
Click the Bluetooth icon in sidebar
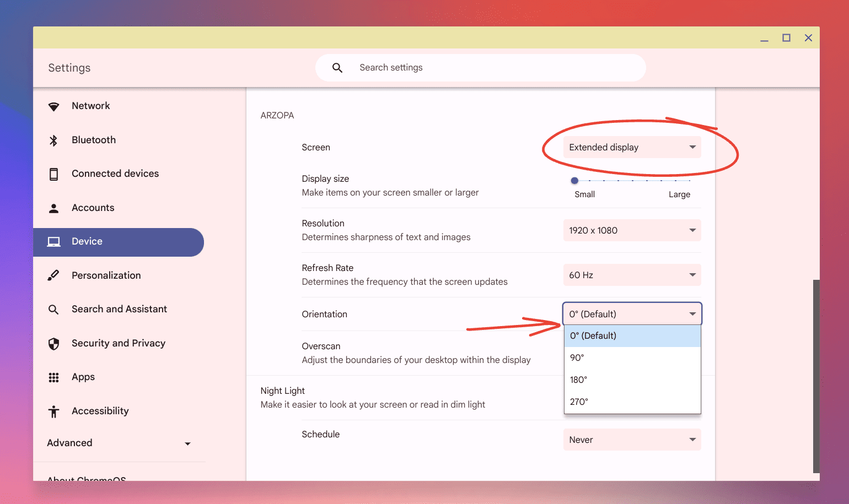tap(53, 140)
